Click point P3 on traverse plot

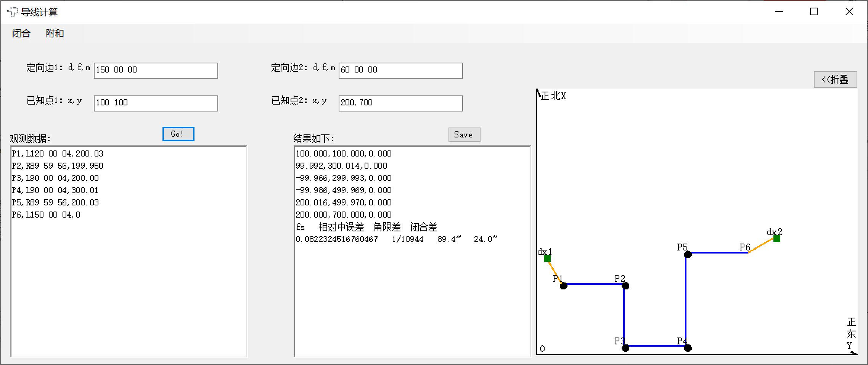tap(625, 347)
